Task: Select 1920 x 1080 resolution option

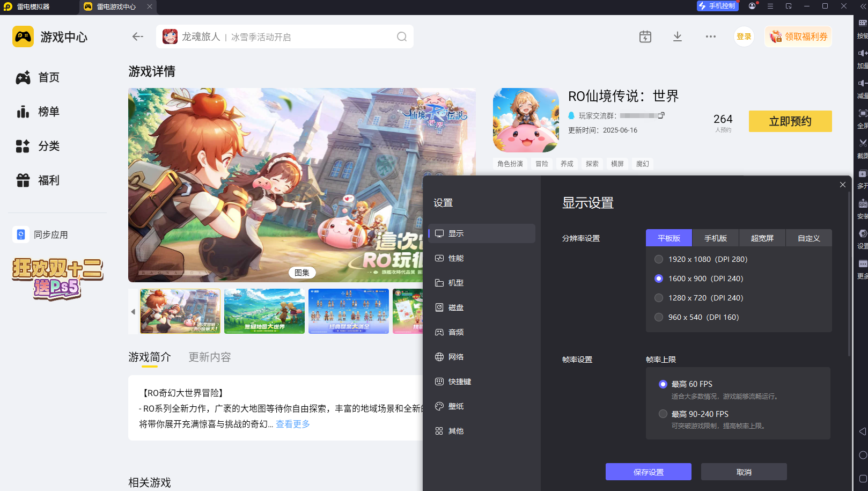Action: [702, 259]
